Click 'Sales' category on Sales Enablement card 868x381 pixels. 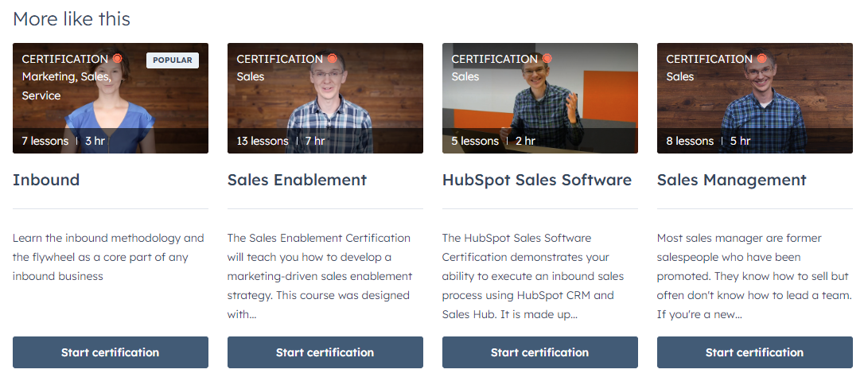point(250,76)
